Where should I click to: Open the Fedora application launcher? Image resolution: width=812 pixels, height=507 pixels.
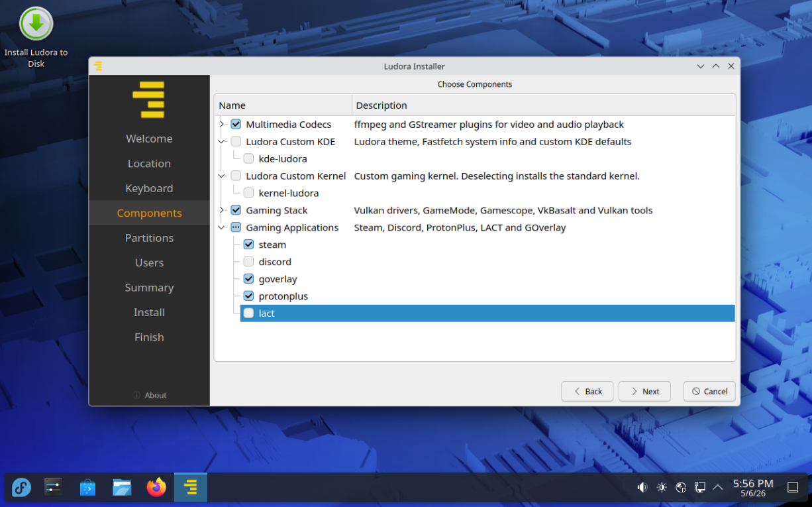(x=22, y=488)
